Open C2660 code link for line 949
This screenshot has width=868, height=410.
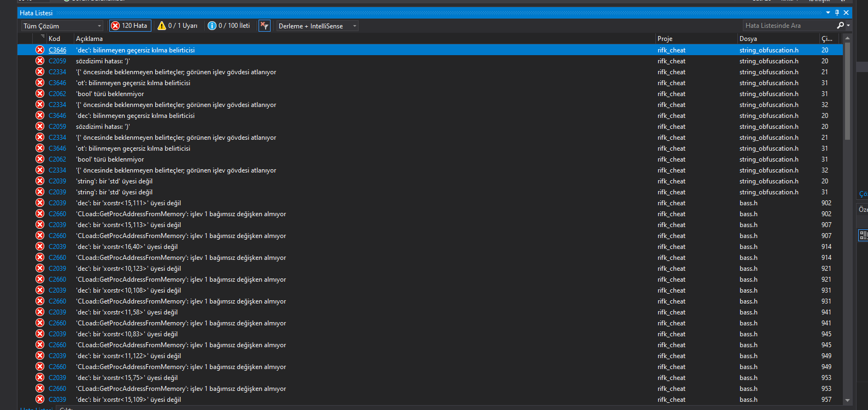coord(57,366)
